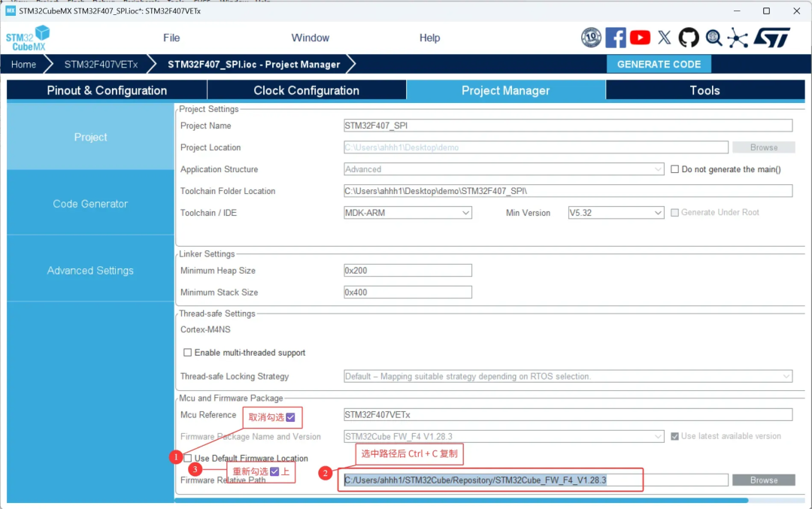Click the Toolchain Folder Location field
Screen dimensions: 812x509
568,191
